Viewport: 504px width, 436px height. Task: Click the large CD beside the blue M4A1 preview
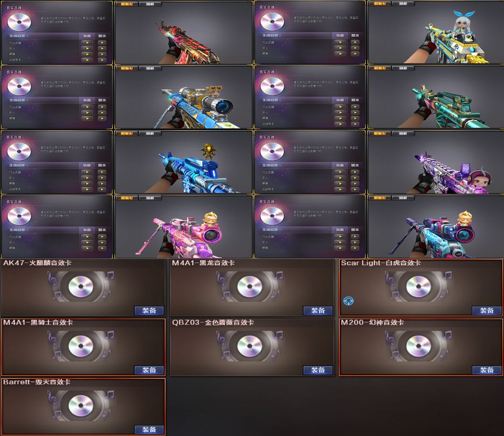click(19, 151)
